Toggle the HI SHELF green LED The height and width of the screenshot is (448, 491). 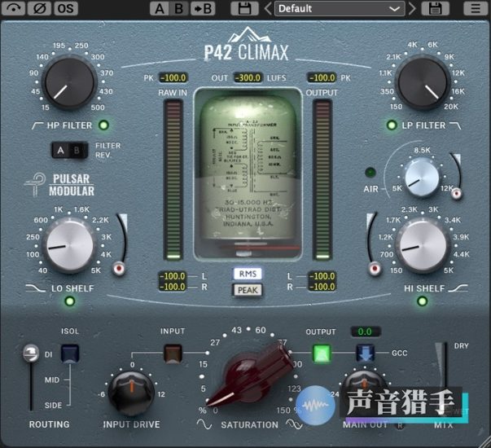(x=423, y=301)
